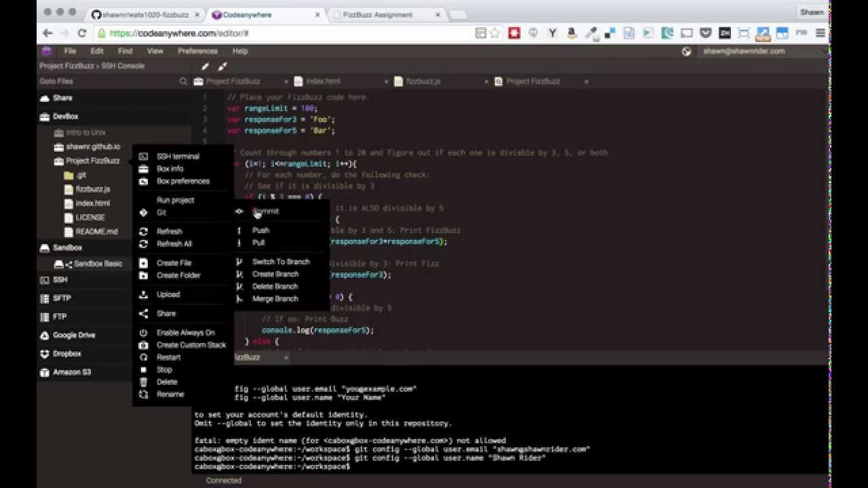Click the Goto Files search field
Image resolution: width=868 pixels, height=488 pixels.
coord(106,81)
